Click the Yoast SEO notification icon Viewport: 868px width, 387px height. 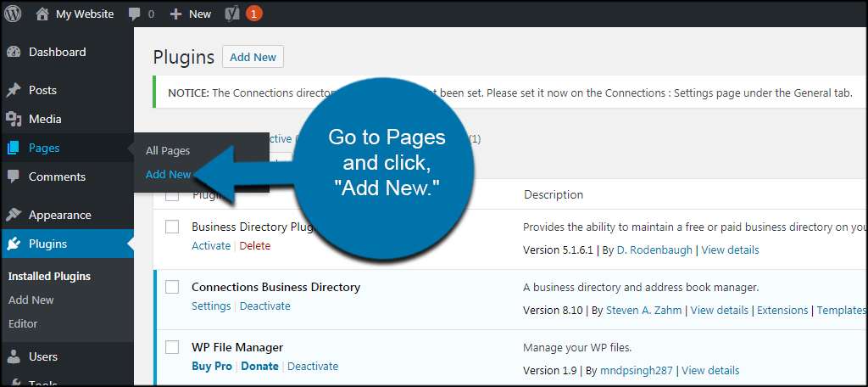pos(231,14)
